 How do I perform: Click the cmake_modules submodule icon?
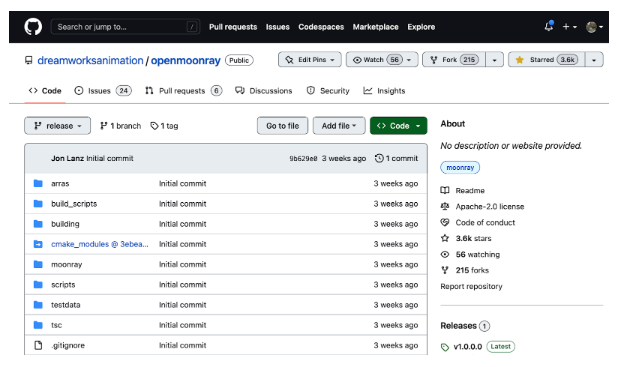[x=38, y=244]
